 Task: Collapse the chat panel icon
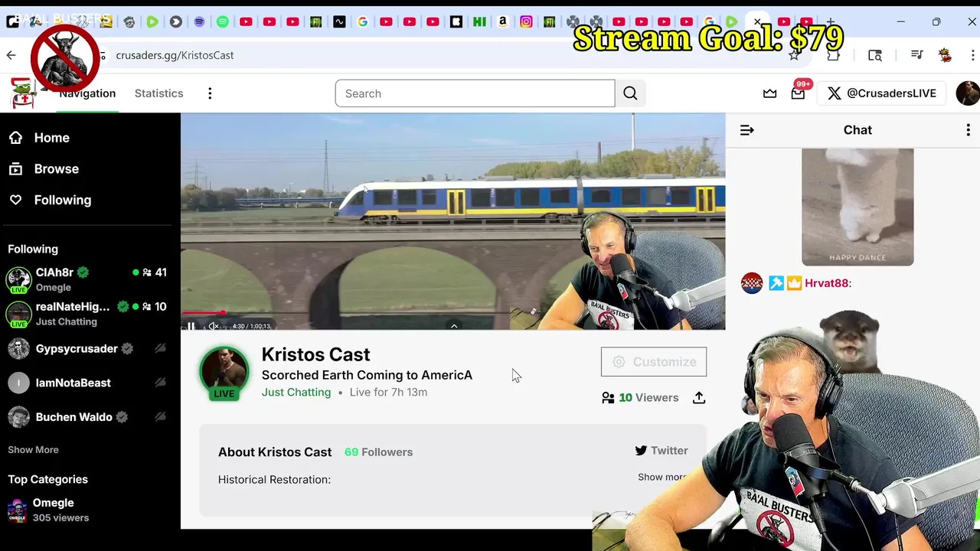coord(747,130)
